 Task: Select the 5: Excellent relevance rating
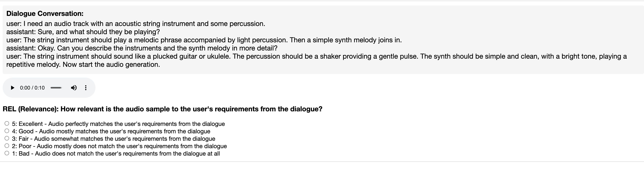click(7, 123)
